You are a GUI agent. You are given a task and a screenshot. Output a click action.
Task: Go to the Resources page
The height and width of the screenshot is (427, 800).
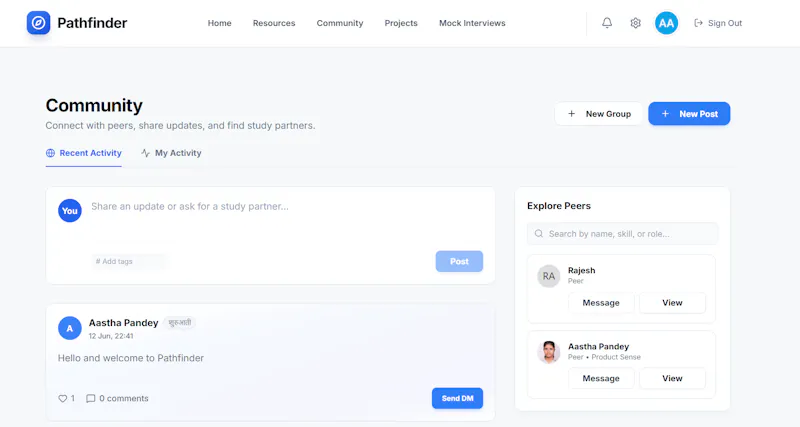[274, 23]
